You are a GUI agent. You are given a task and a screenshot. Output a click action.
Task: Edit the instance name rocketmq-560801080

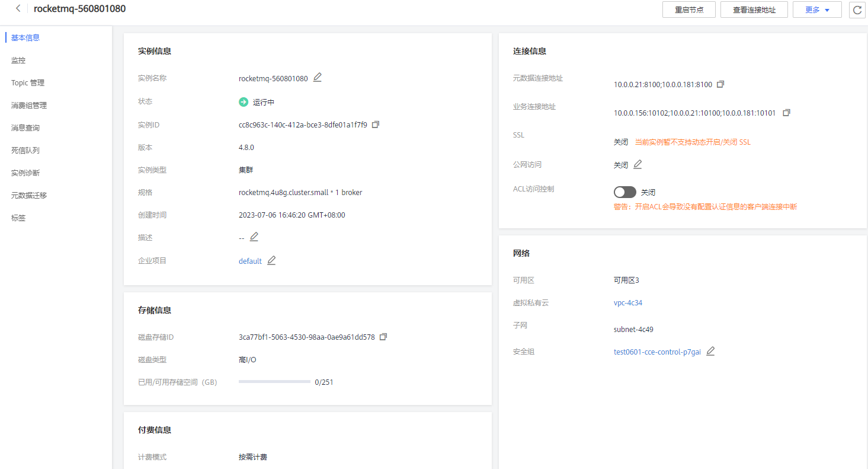[318, 78]
